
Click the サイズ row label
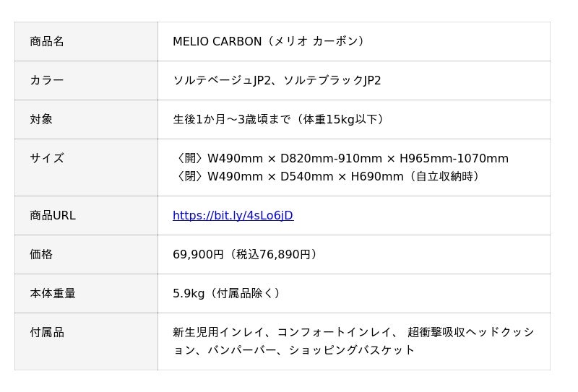[x=47, y=159]
